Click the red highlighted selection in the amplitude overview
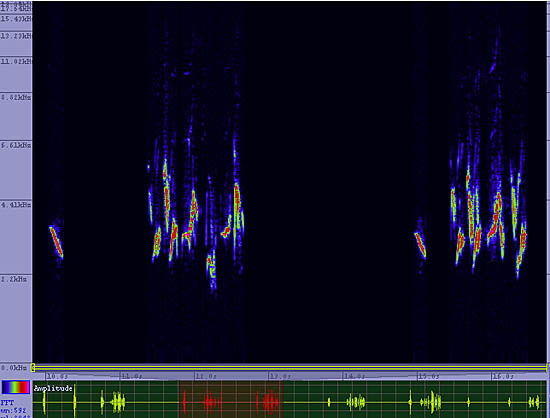 [231, 399]
